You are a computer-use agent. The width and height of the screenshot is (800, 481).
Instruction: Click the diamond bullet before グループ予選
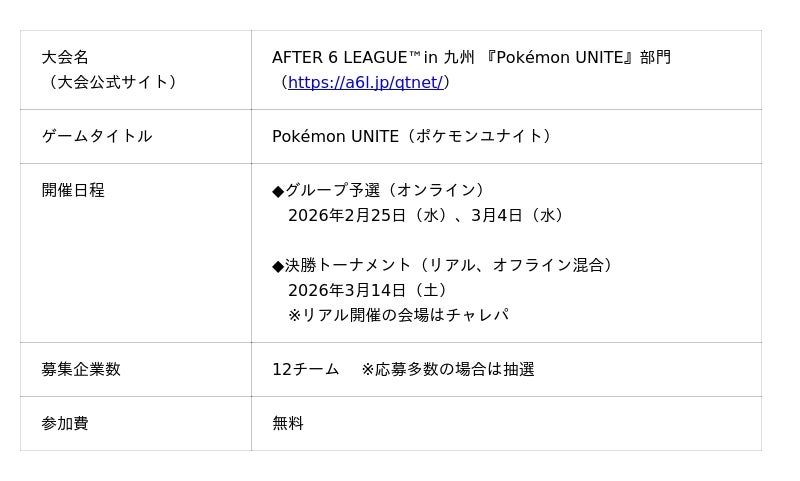click(x=278, y=191)
